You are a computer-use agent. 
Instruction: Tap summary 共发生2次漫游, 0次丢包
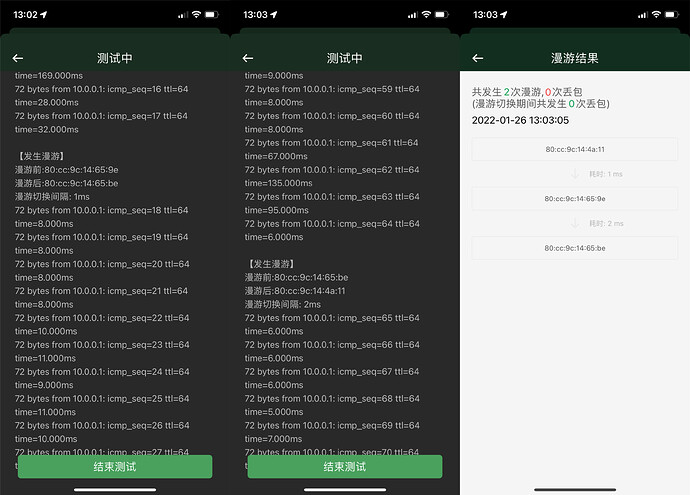(x=527, y=92)
